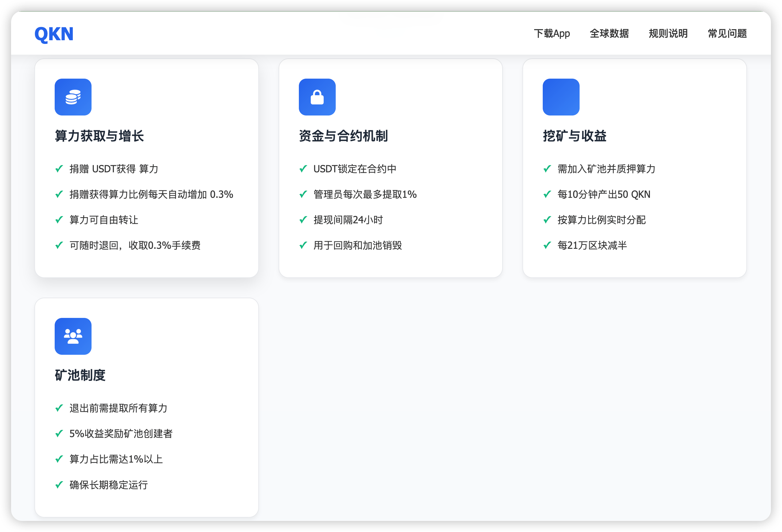
Task: Click the QKN logo
Action: (x=54, y=34)
